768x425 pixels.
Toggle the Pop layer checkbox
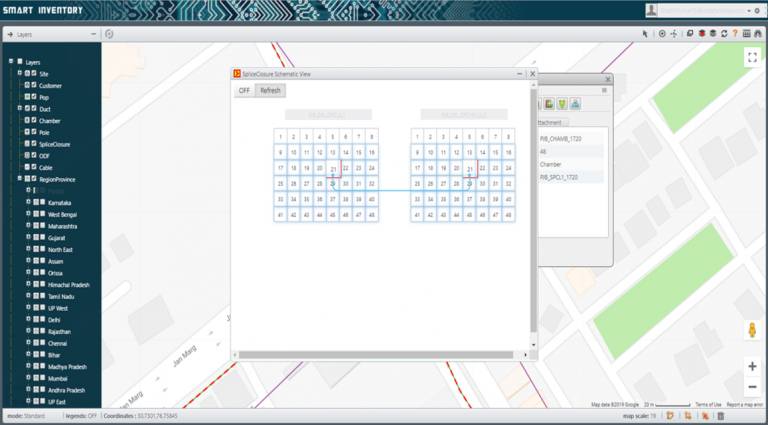(x=34, y=97)
